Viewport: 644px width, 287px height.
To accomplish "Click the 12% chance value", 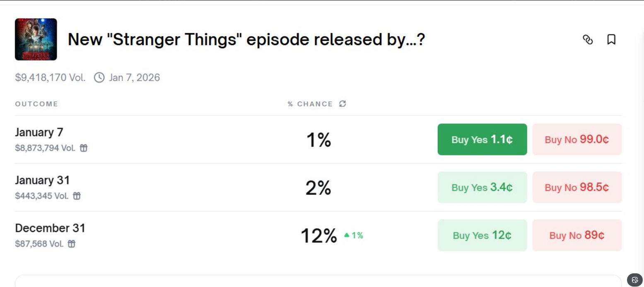I will point(318,236).
